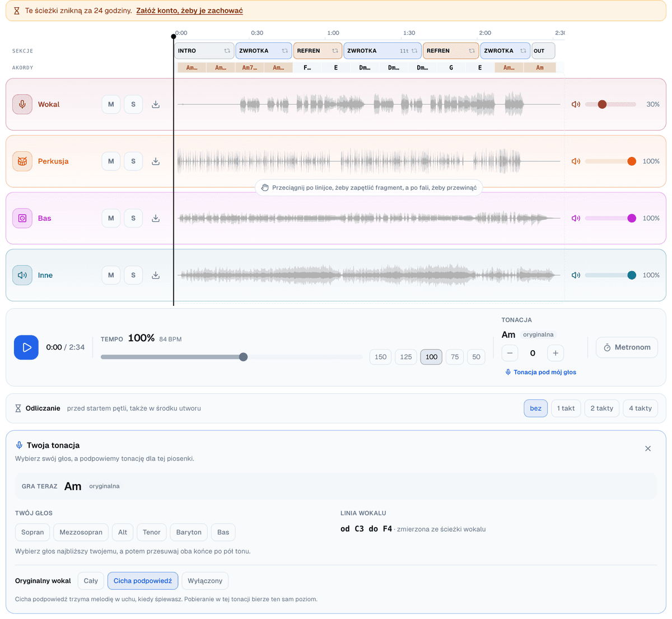Click the Inne speaker track icon

coord(22,275)
